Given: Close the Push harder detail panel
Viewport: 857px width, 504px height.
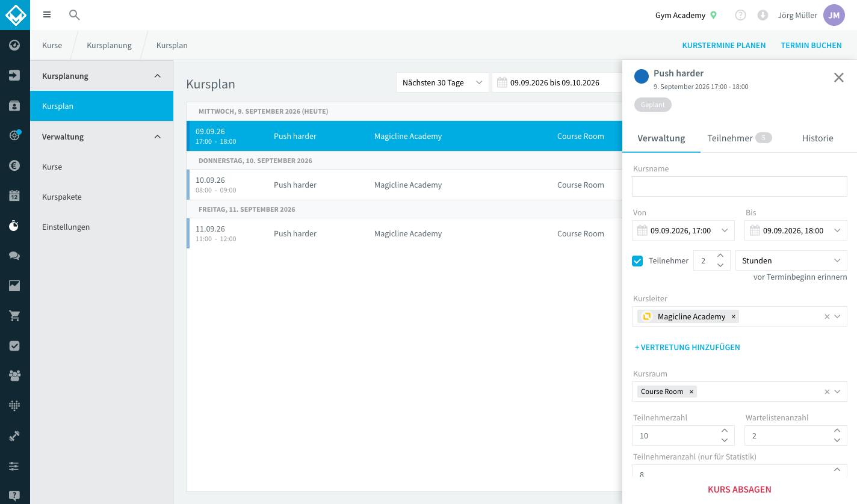Looking at the screenshot, I should 839,77.
